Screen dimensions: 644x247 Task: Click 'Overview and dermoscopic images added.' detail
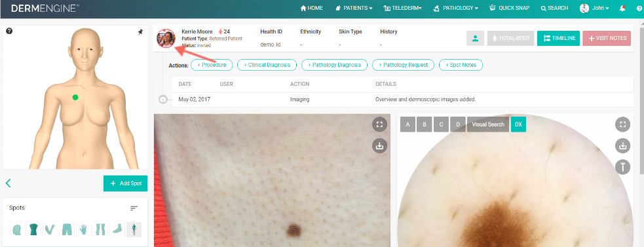pyautogui.click(x=425, y=100)
